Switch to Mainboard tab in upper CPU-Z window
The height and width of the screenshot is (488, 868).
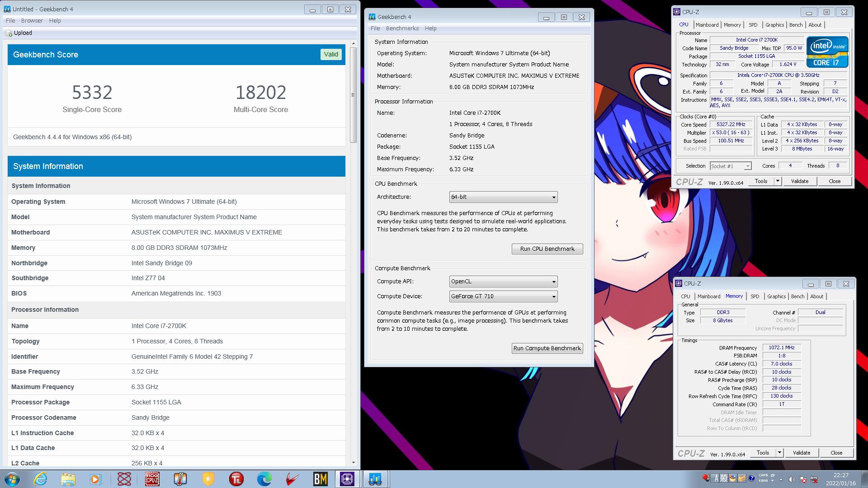click(x=707, y=25)
